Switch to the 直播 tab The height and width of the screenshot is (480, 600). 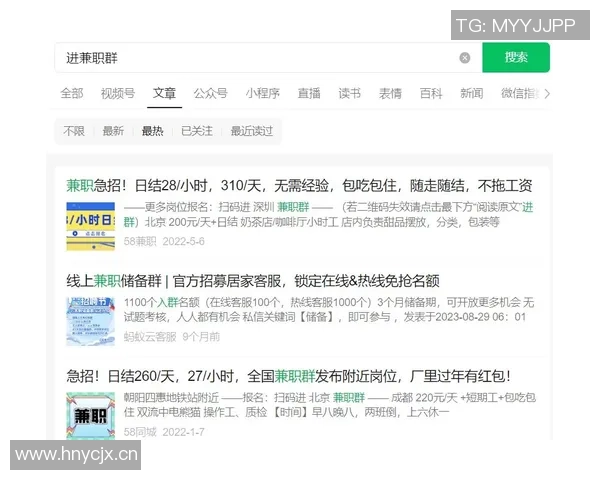point(309,93)
